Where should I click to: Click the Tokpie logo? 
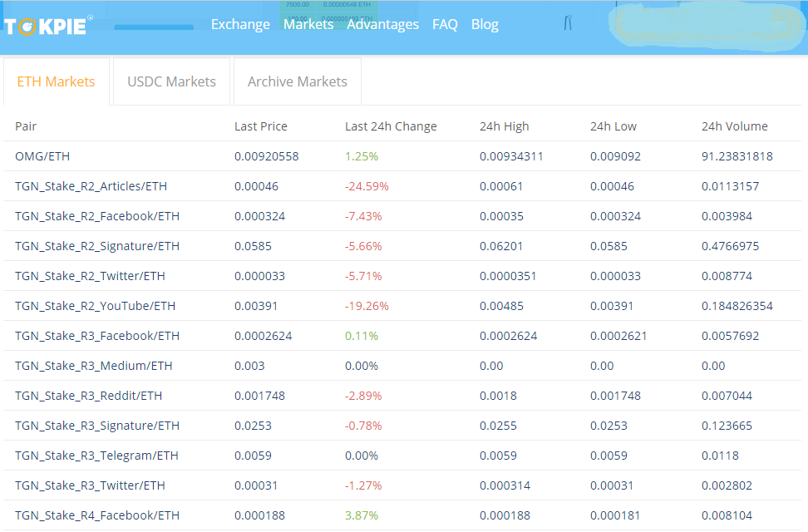click(48, 25)
